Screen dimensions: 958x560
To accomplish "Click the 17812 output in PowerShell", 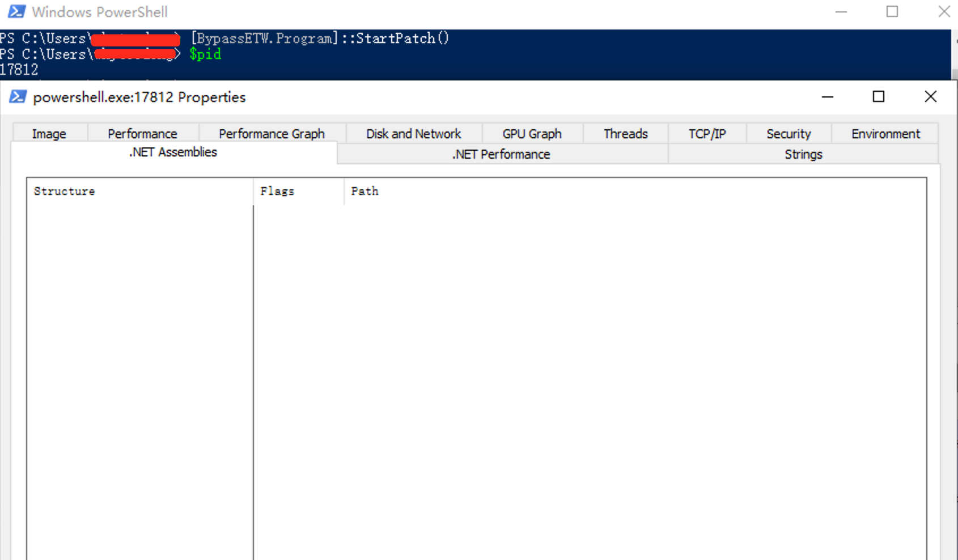I will point(19,70).
